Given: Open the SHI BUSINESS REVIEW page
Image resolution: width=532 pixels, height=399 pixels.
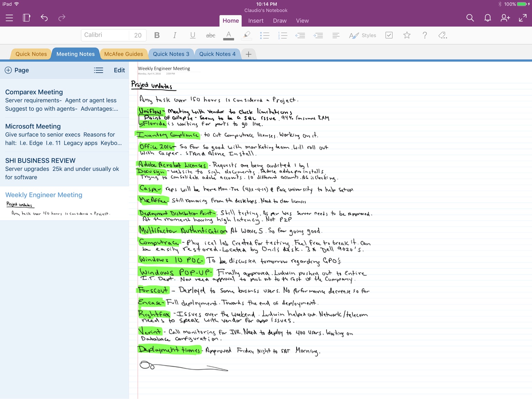Looking at the screenshot, I should (64, 169).
